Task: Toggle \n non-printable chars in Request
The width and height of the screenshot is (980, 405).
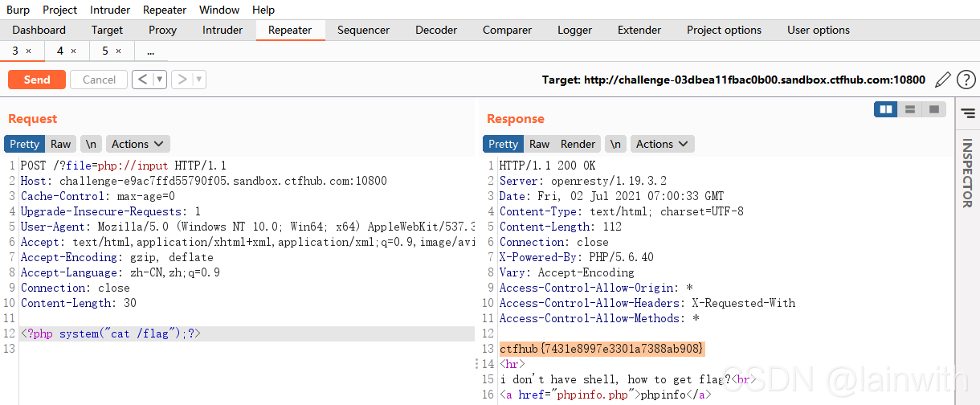Action: (x=92, y=144)
